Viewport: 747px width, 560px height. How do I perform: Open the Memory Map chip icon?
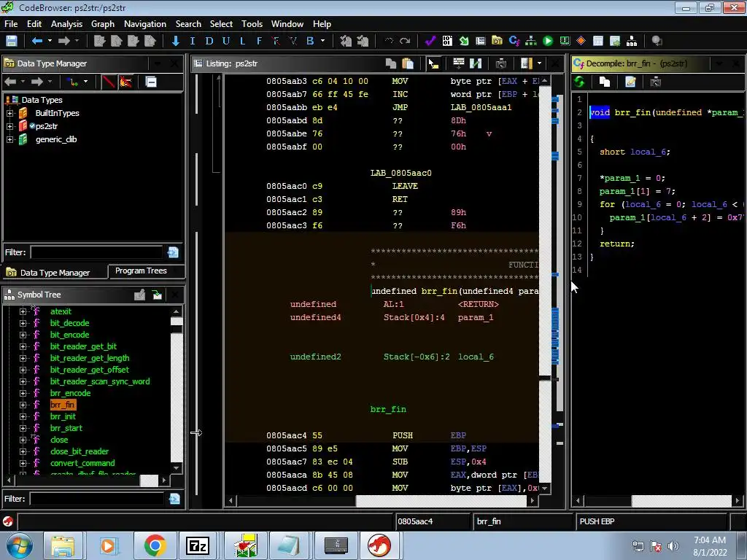point(565,41)
